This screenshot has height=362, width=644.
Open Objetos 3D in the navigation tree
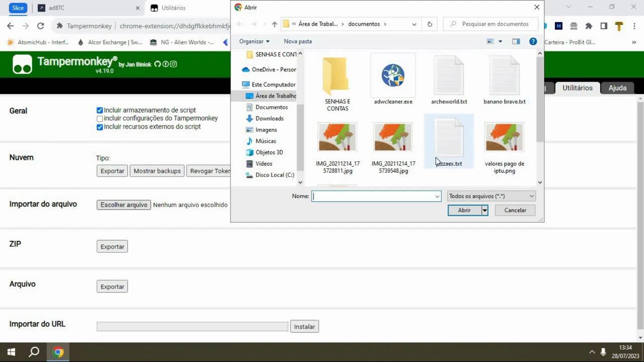point(265,152)
